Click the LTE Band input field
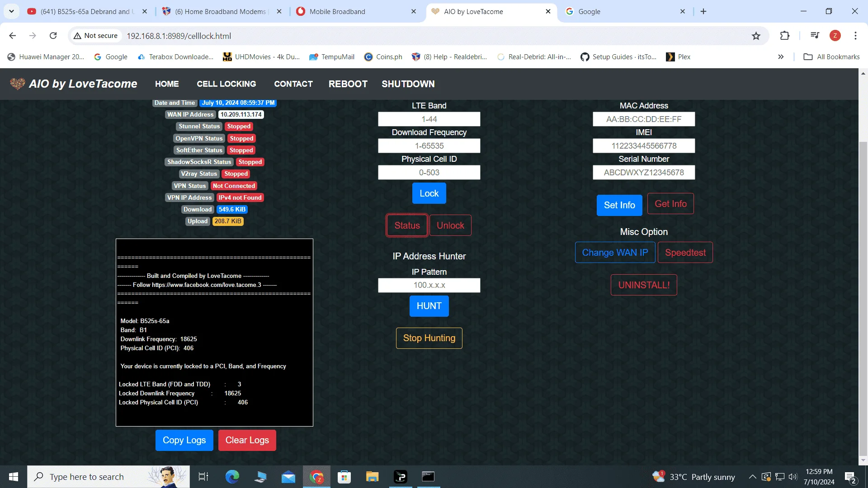 (x=429, y=119)
